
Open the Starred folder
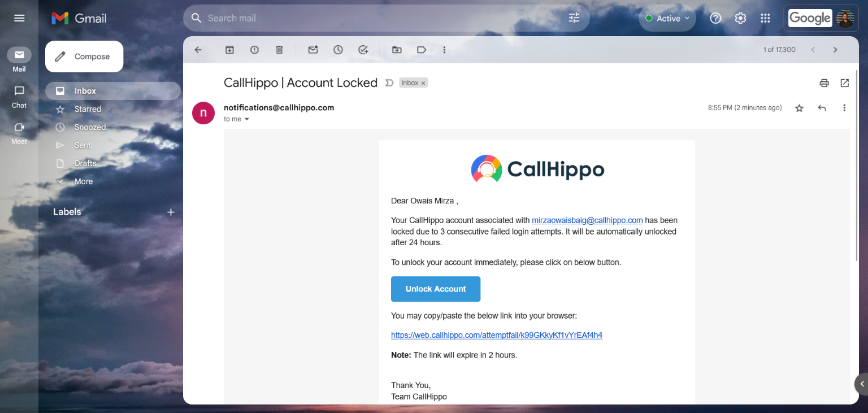(113, 109)
